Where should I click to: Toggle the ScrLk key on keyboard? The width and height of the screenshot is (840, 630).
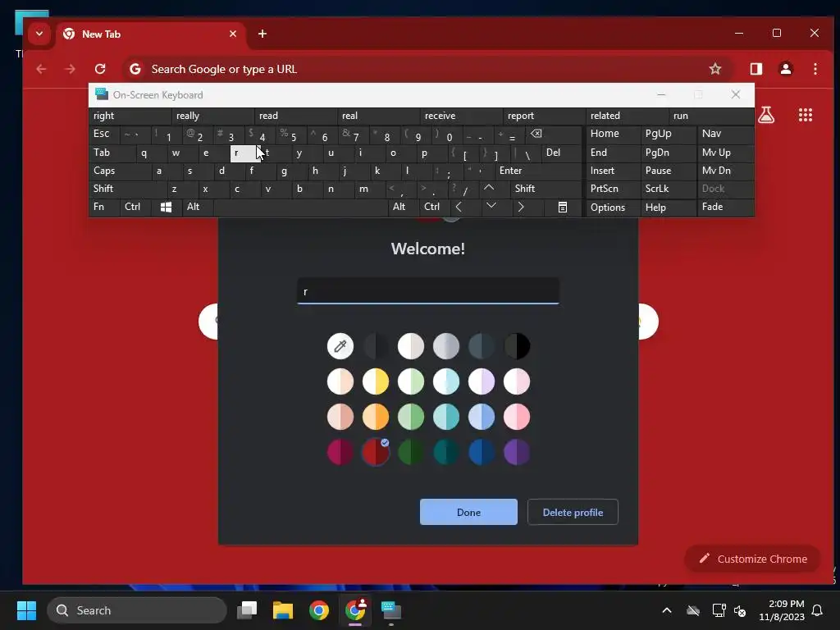point(668,189)
